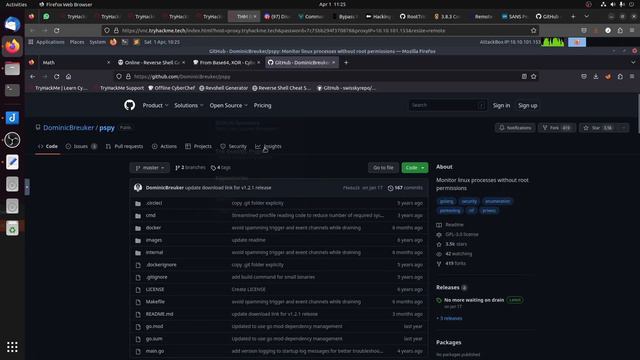Screen dimensions: 640x360
Task: Click the pentesting topic tag
Action: point(450,211)
